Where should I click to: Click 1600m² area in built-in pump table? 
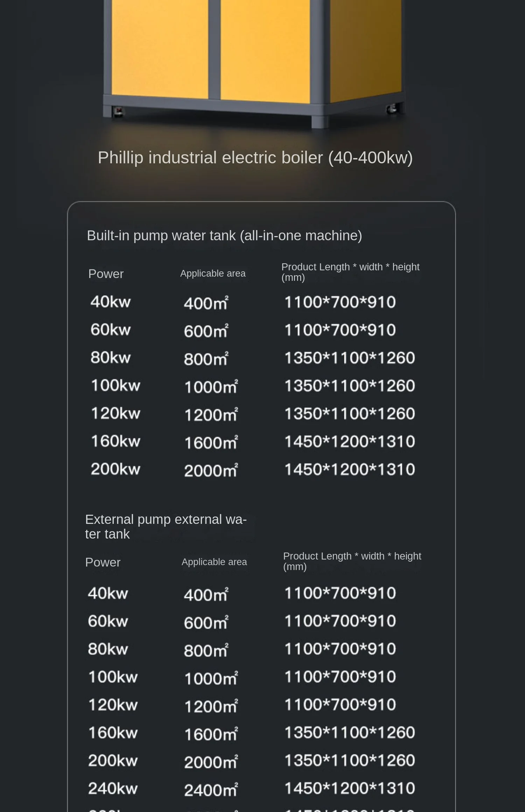(x=211, y=443)
